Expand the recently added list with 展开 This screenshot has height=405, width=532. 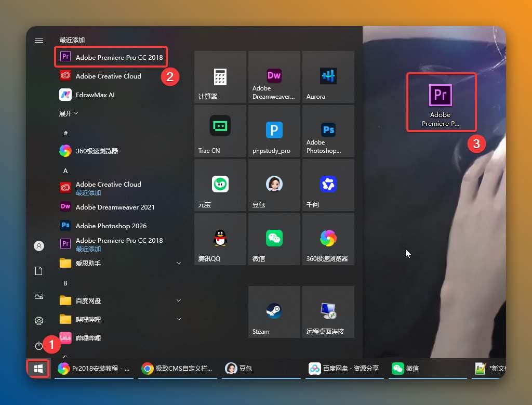68,113
